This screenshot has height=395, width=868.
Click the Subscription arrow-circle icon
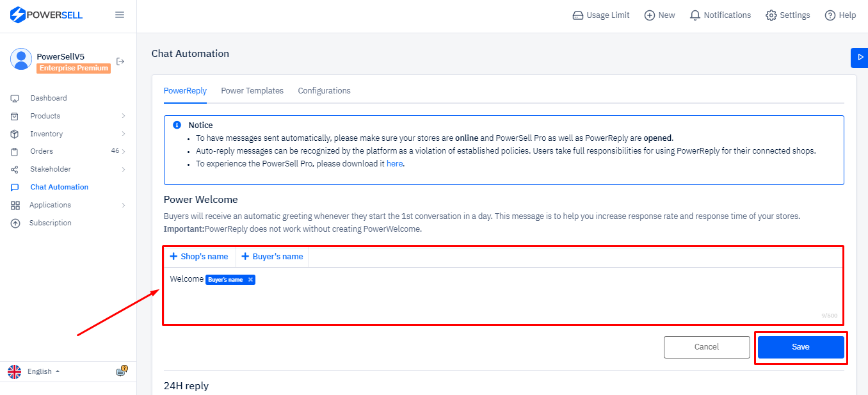(15, 223)
